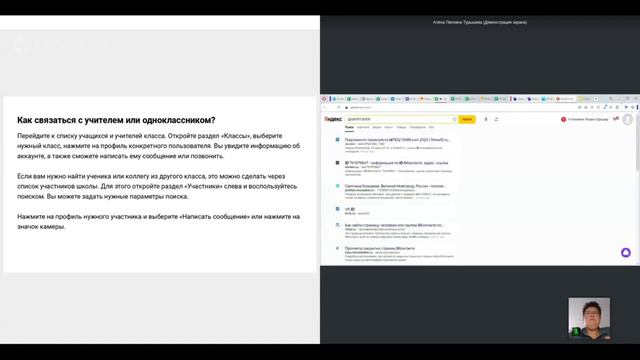Switch to the Карты tab
Viewport: 640px width, 360px height.
(389, 127)
